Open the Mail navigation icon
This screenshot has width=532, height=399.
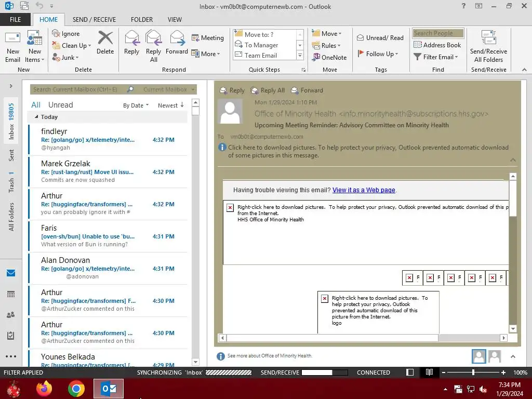11,273
